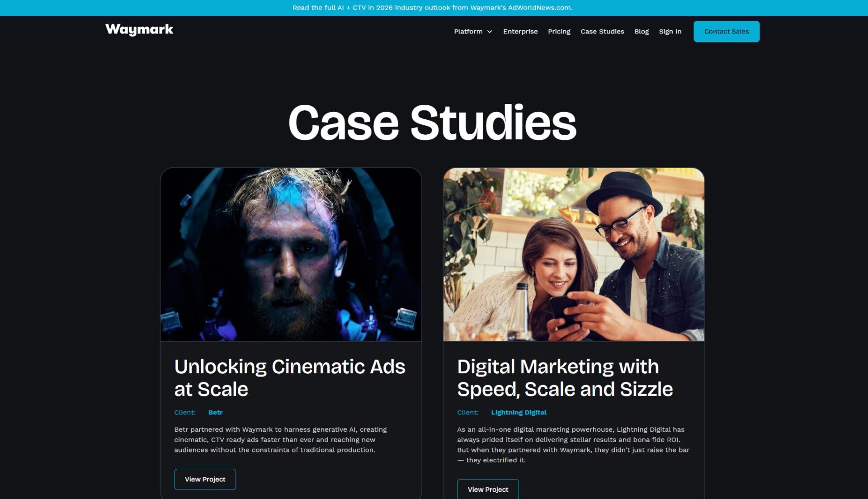Open the Platform menu item
Screen dimensions: 868x499
tap(468, 32)
